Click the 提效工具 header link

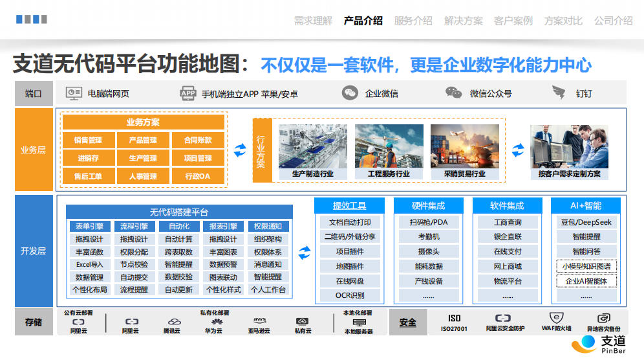click(x=349, y=206)
